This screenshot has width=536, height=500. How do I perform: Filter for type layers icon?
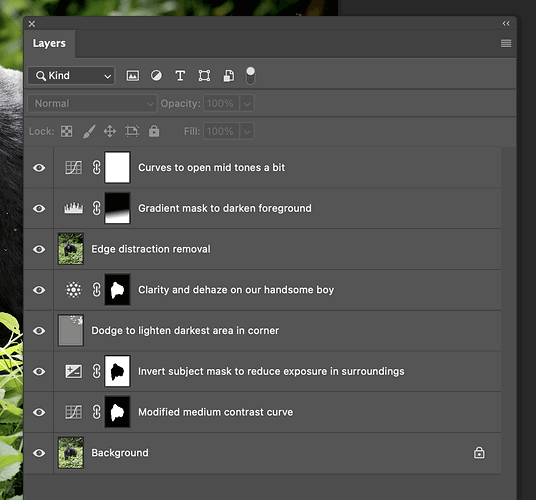pos(180,76)
